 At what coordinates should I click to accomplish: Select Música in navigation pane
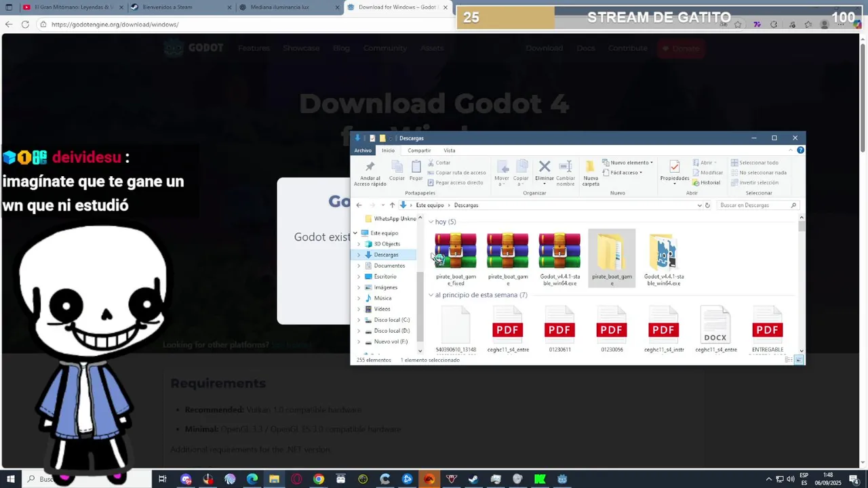[382, 298]
